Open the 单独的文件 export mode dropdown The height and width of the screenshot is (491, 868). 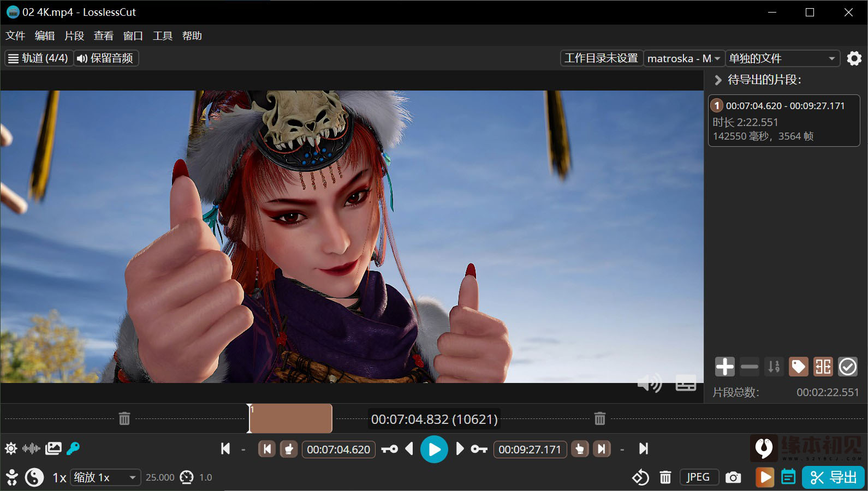coord(783,58)
